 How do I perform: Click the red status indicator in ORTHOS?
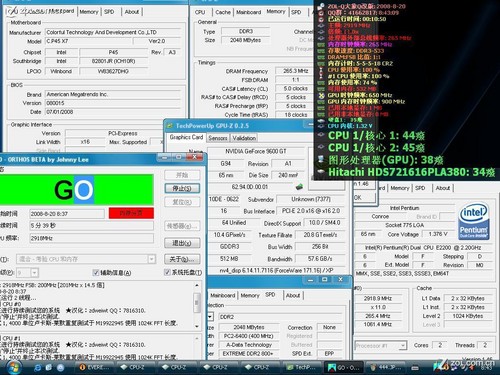[x=131, y=213]
